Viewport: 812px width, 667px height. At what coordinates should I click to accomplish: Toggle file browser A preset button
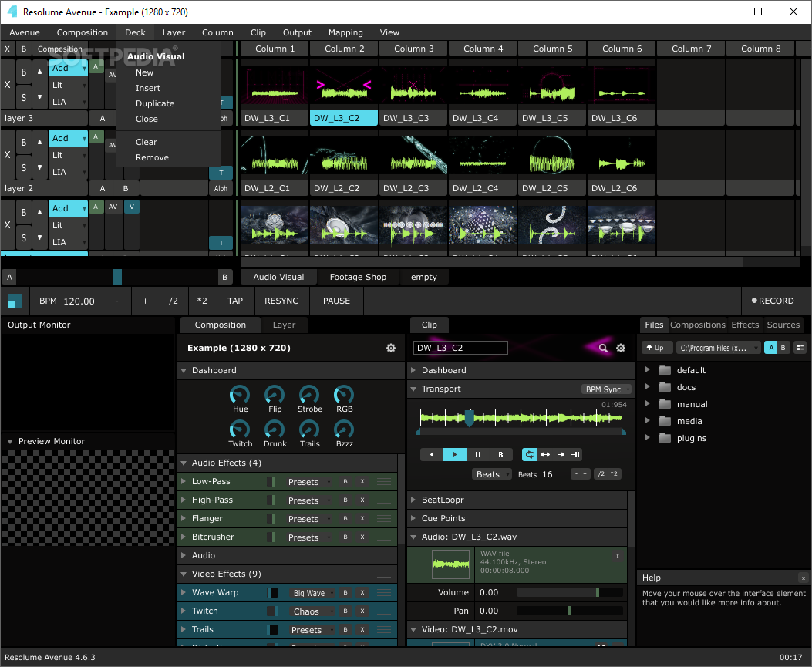point(771,348)
